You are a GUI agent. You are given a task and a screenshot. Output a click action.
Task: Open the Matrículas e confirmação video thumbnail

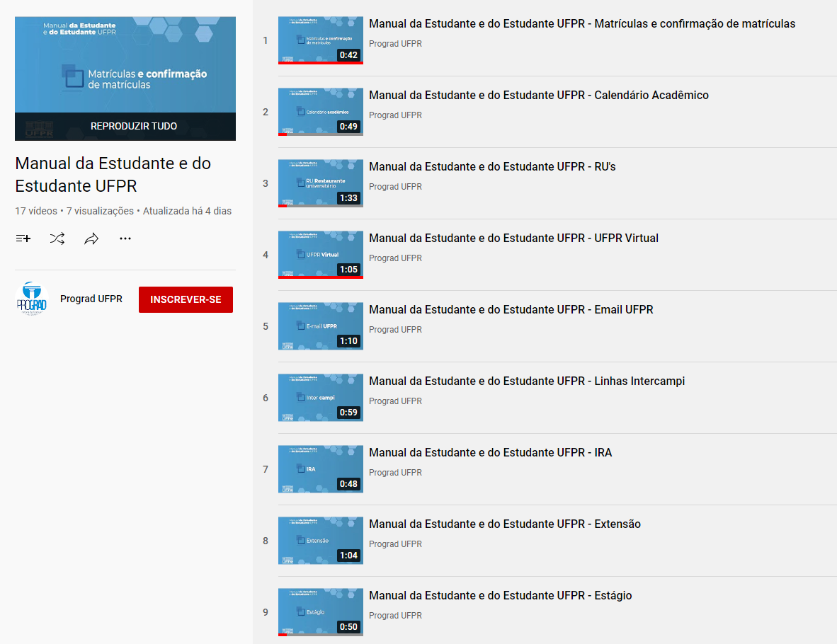(320, 40)
